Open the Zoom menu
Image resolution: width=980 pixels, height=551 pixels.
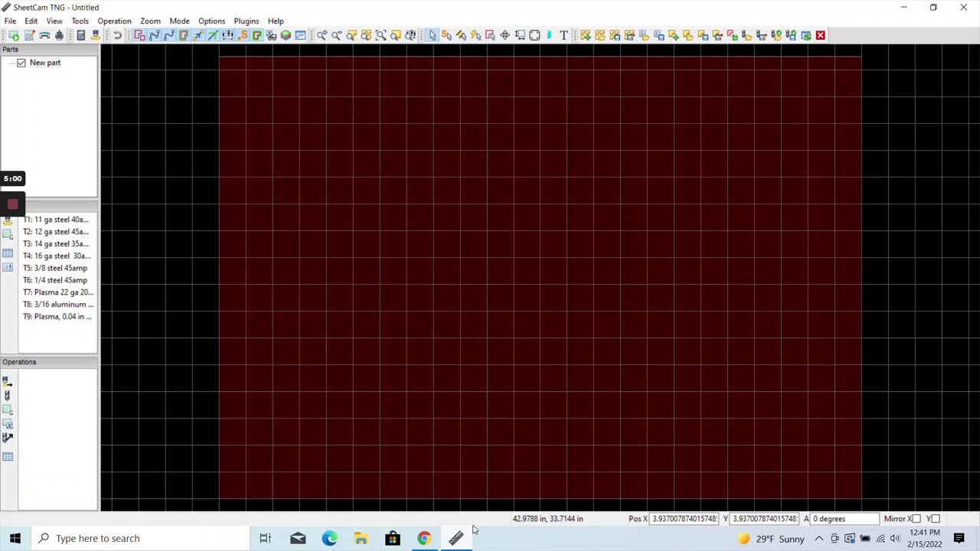[x=150, y=21]
